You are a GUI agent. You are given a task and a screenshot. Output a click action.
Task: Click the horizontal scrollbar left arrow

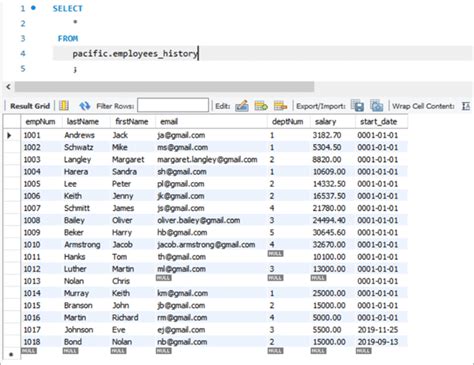tap(8, 87)
